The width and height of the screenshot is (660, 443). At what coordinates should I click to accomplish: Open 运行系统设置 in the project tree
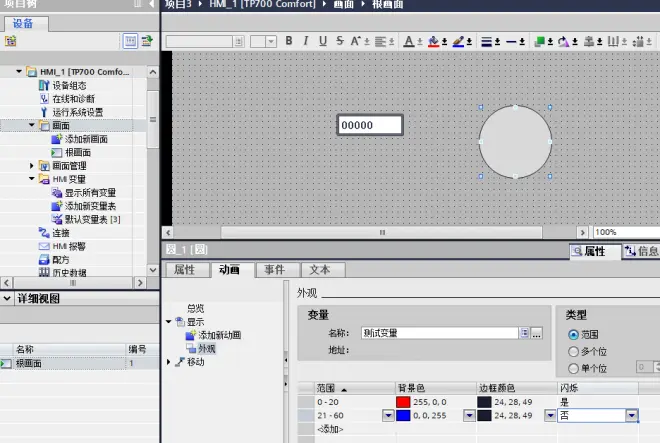pos(77,112)
